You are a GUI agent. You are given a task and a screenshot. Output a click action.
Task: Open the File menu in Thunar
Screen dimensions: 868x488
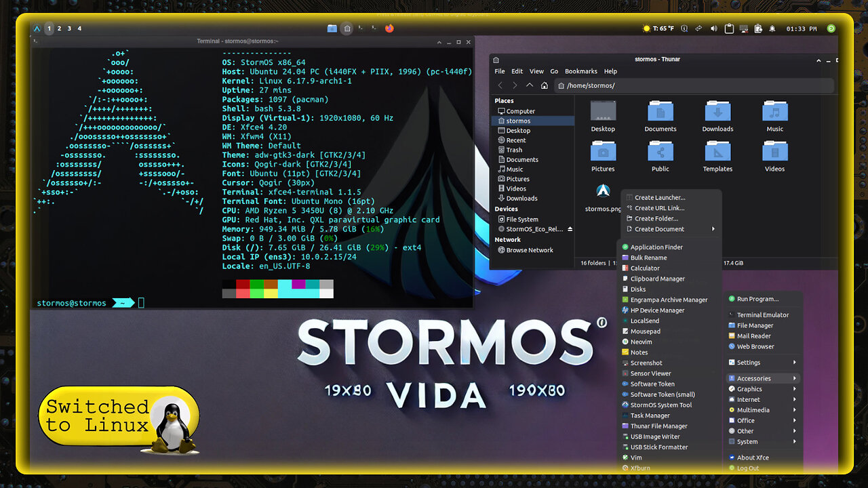coord(500,71)
